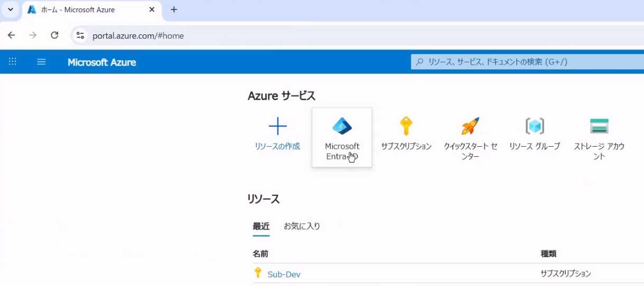
Task: Open Microsoft Entra ID service tile
Action: coord(342,137)
